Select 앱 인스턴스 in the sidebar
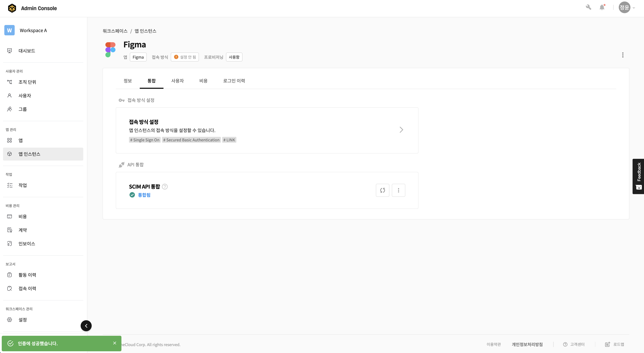 [43, 154]
